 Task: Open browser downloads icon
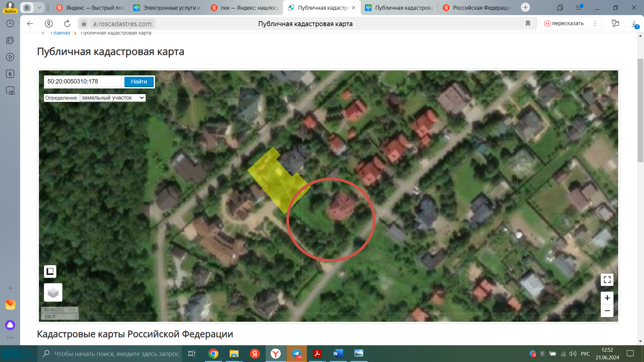tap(634, 23)
